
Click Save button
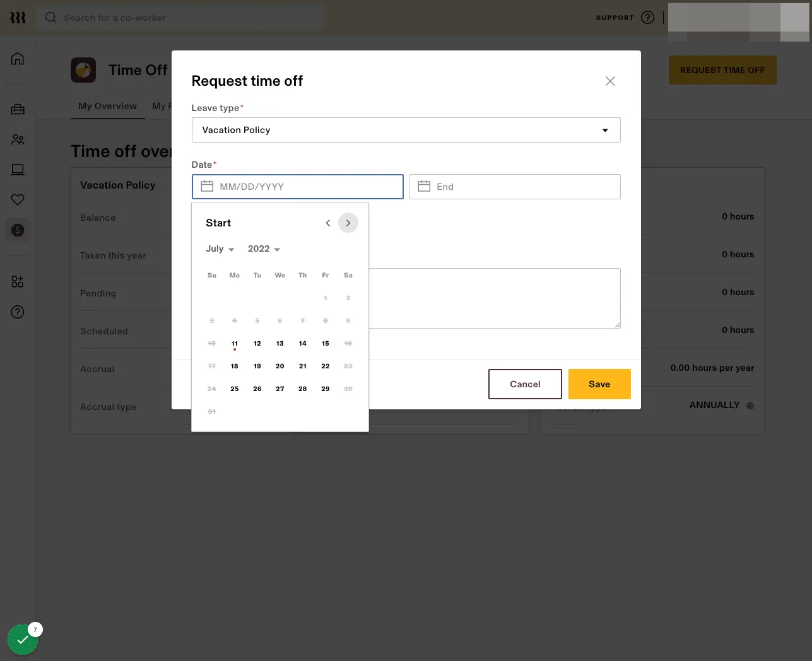599,384
